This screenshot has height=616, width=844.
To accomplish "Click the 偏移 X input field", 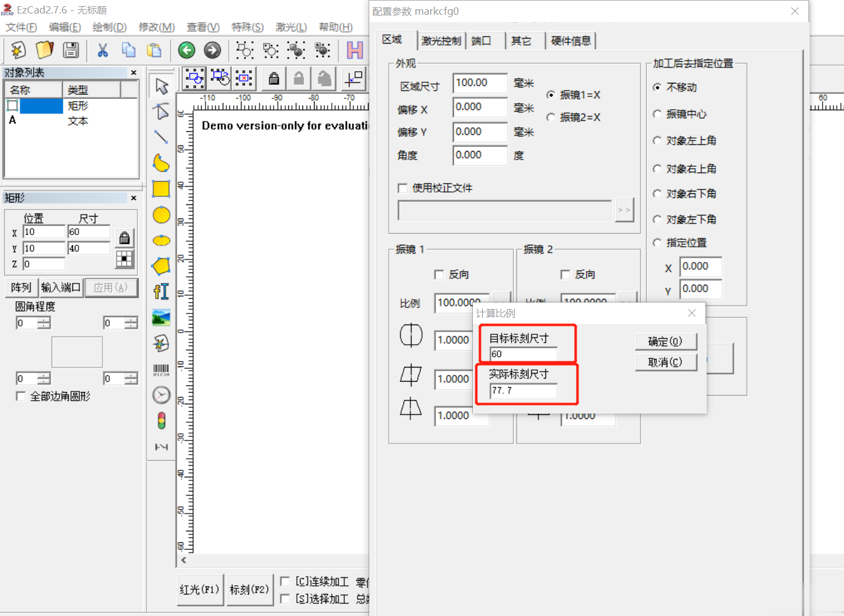I will coord(480,107).
